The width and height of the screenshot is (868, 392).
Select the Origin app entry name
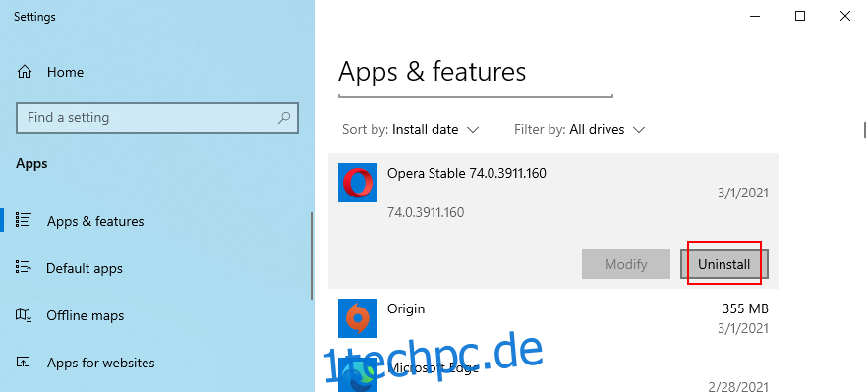click(406, 308)
